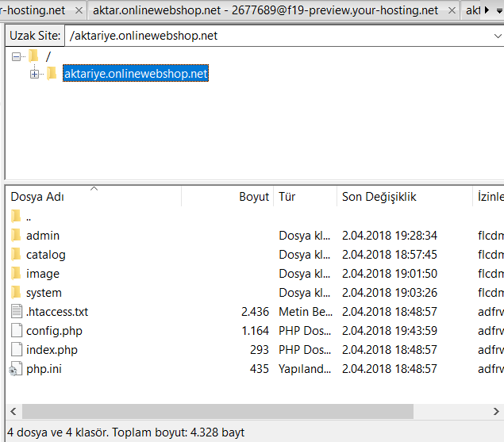This screenshot has width=504, height=442.
Task: Click the catalog folder icon
Action: coord(16,255)
